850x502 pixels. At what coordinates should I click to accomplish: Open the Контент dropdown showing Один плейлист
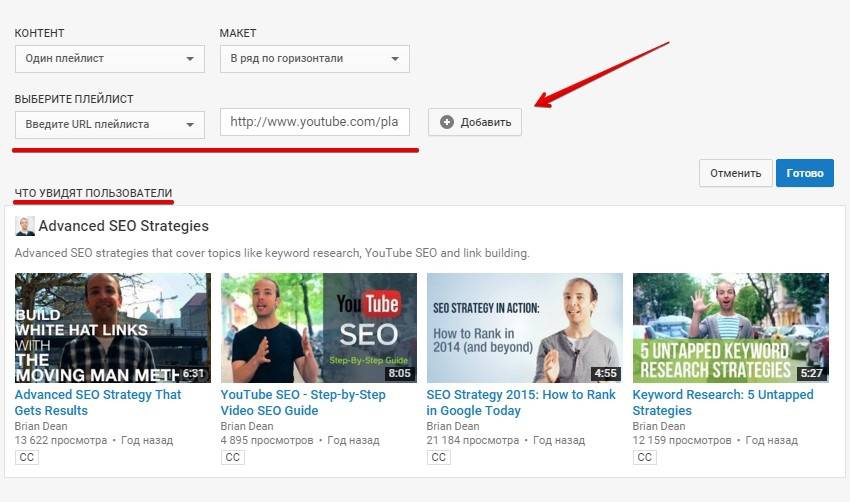110,59
